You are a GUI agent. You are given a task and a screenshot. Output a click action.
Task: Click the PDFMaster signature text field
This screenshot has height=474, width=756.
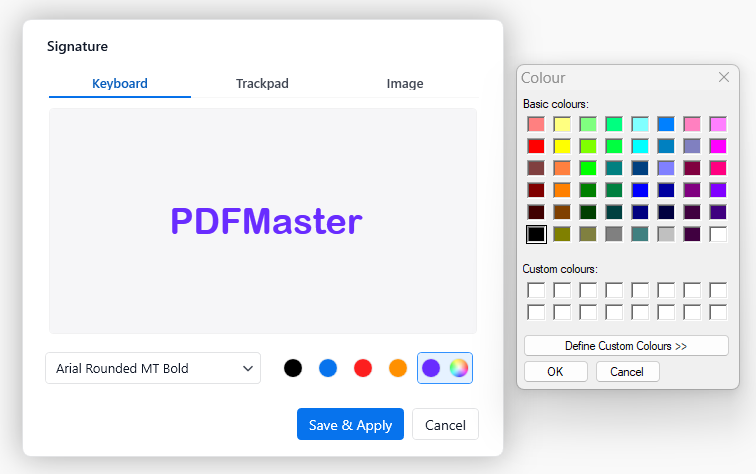pyautogui.click(x=263, y=221)
